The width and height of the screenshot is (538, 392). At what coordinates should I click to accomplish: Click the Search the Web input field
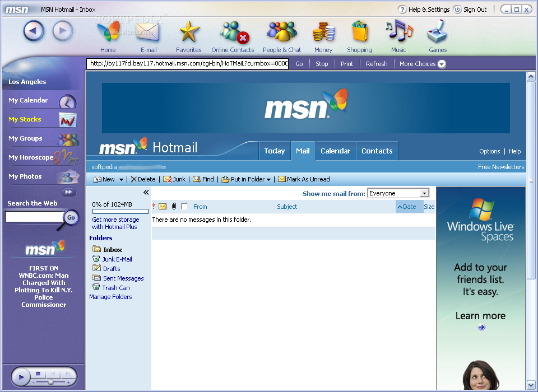pyautogui.click(x=34, y=217)
